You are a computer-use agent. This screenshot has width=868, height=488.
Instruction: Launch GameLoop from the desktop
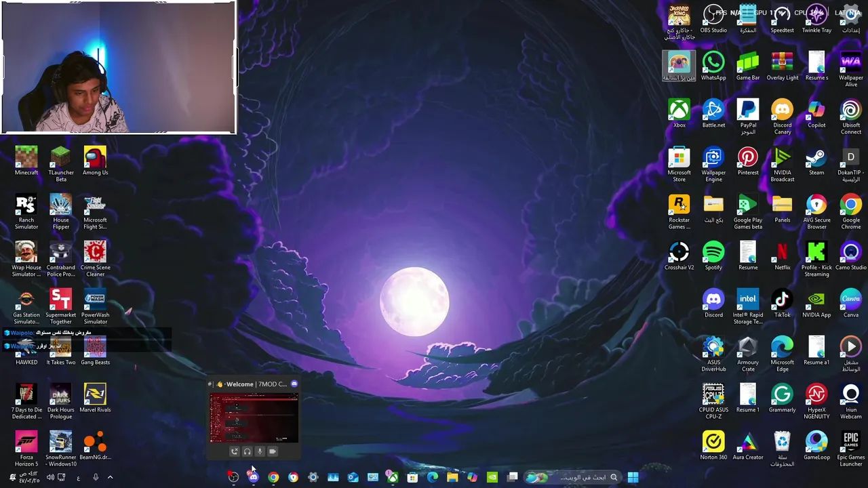tap(816, 445)
